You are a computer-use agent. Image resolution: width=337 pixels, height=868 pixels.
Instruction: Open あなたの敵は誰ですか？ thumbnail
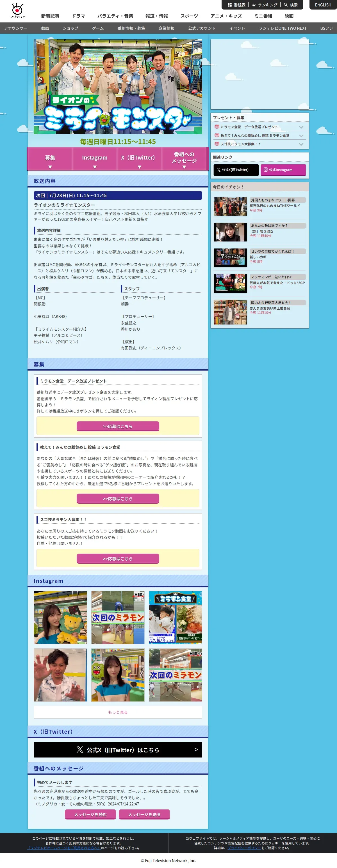point(230,232)
